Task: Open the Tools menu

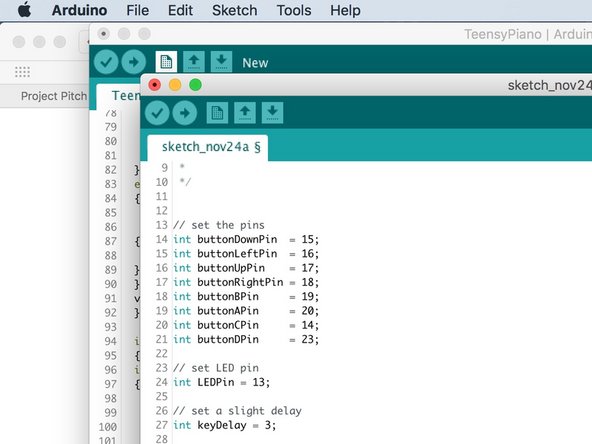Action: pyautogui.click(x=294, y=10)
